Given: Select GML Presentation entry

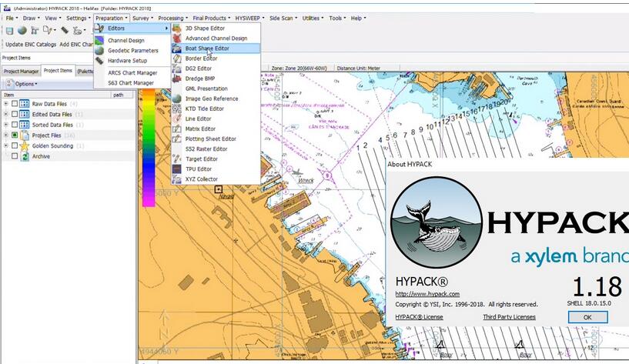Looking at the screenshot, I should click(216, 88).
